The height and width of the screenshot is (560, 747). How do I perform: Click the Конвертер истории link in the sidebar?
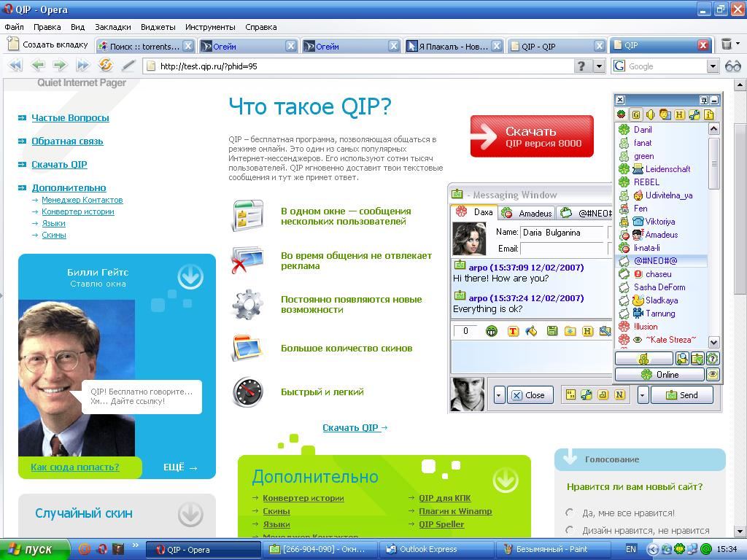[x=77, y=211]
